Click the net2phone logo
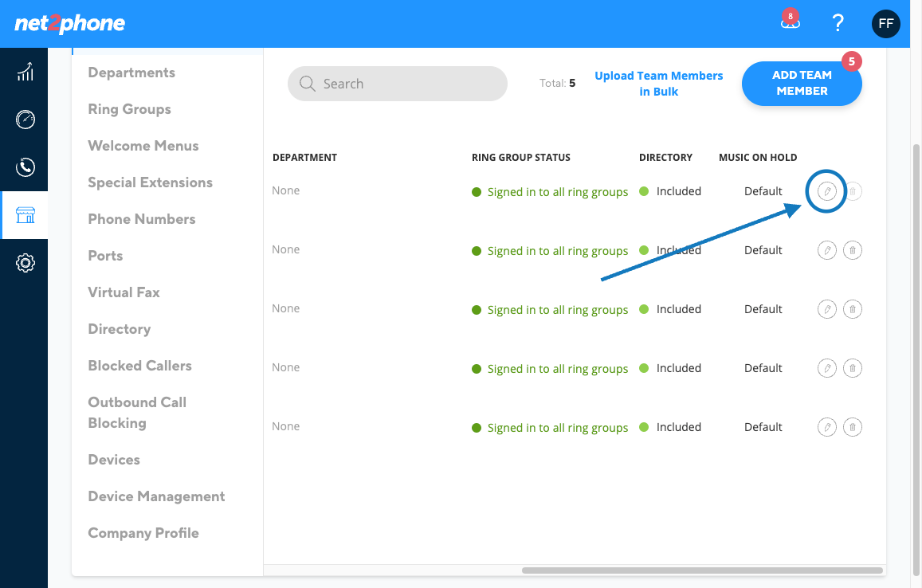The image size is (922, 588). click(69, 24)
